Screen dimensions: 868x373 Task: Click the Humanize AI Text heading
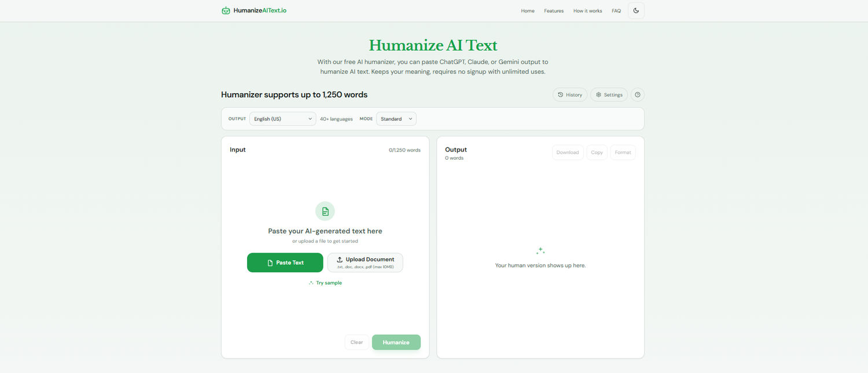pyautogui.click(x=433, y=46)
